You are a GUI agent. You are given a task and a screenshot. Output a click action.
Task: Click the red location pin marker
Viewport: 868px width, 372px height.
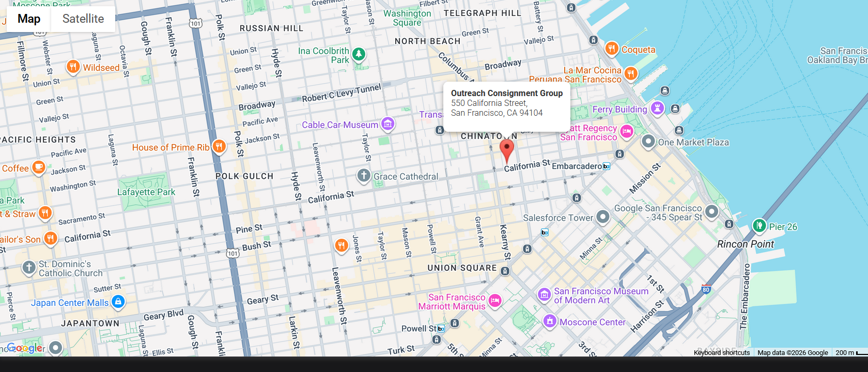507,149
